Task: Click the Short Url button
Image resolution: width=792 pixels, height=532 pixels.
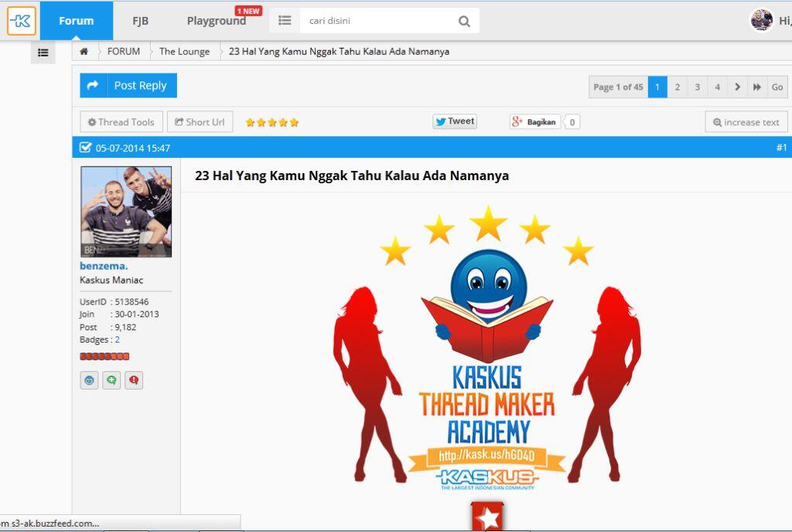Action: pos(200,121)
